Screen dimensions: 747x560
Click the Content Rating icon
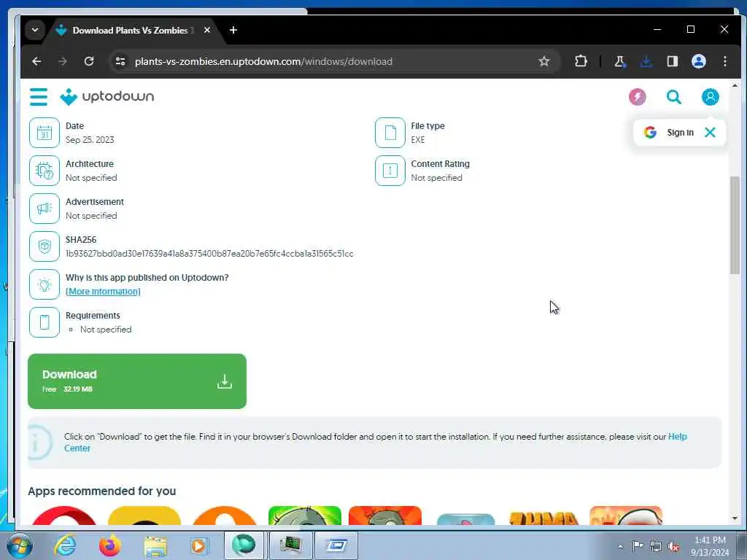(x=390, y=171)
